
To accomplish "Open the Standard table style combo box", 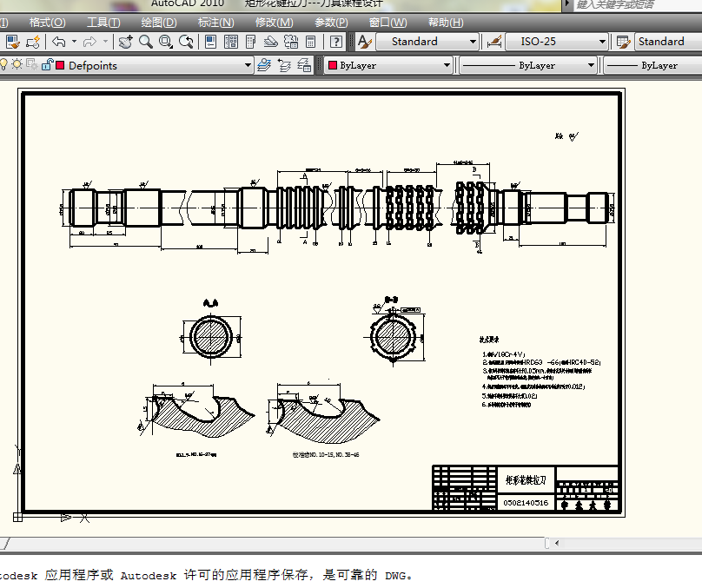I will pyautogui.click(x=668, y=42).
